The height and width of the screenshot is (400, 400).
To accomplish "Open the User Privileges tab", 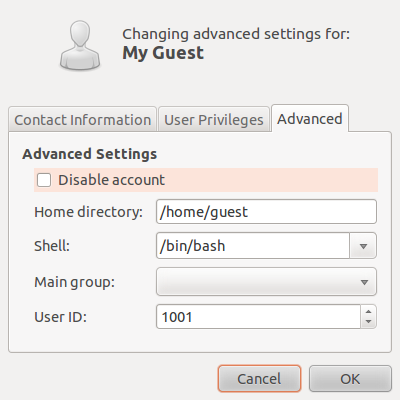I will (214, 120).
